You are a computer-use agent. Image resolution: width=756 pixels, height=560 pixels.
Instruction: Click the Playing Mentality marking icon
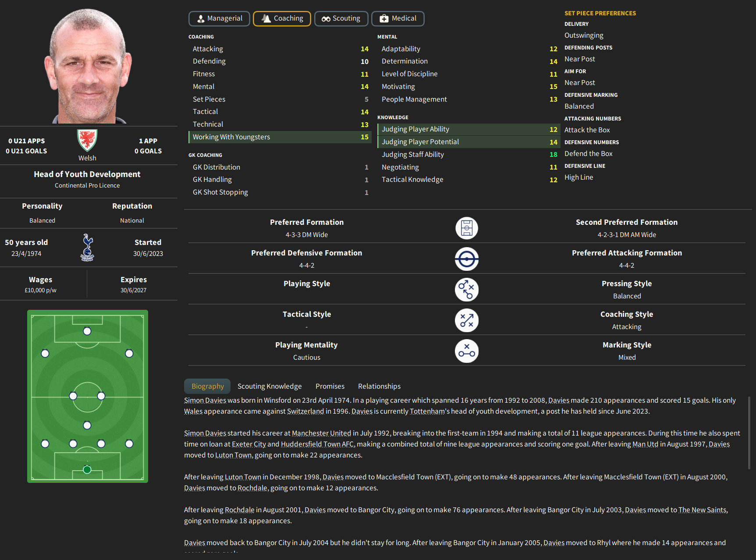click(x=466, y=351)
